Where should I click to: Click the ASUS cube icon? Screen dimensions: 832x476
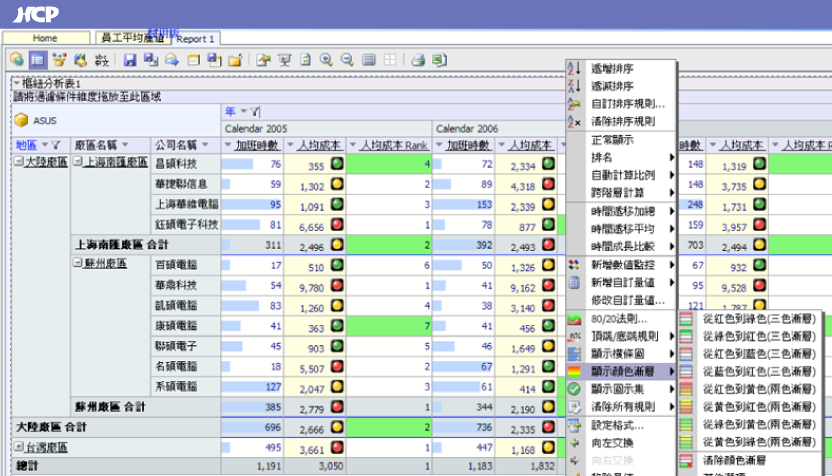tap(21, 120)
